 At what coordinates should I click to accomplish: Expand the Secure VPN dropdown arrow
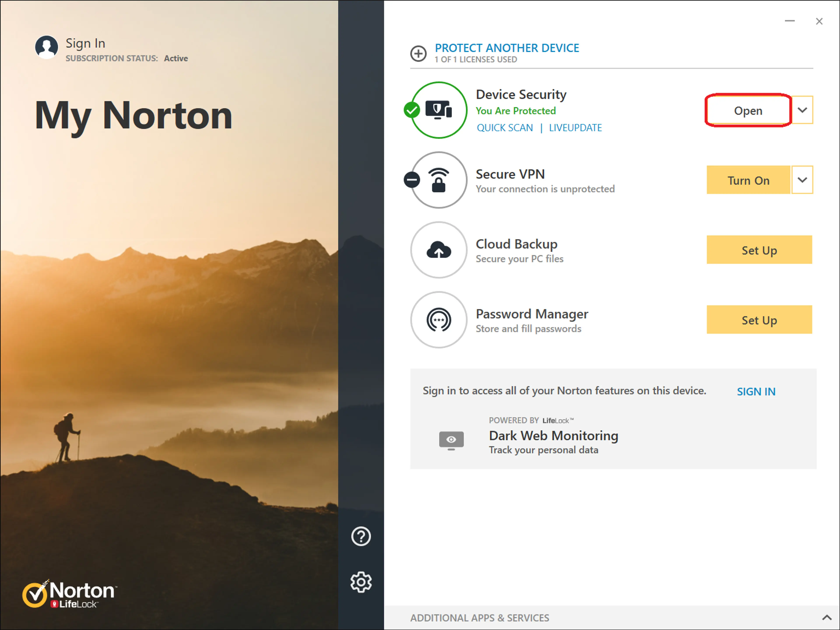[802, 180]
